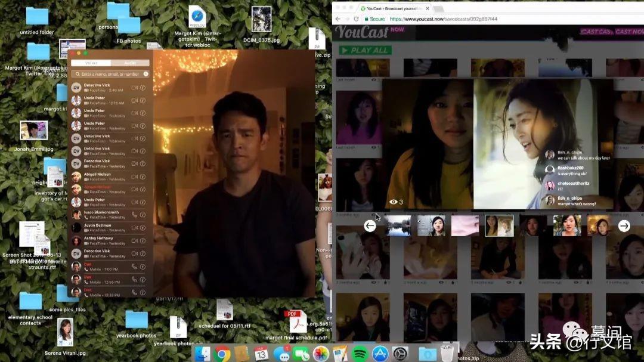Select DCIM_0375.jpg on the desktop
The height and width of the screenshot is (362, 644).
point(261,24)
